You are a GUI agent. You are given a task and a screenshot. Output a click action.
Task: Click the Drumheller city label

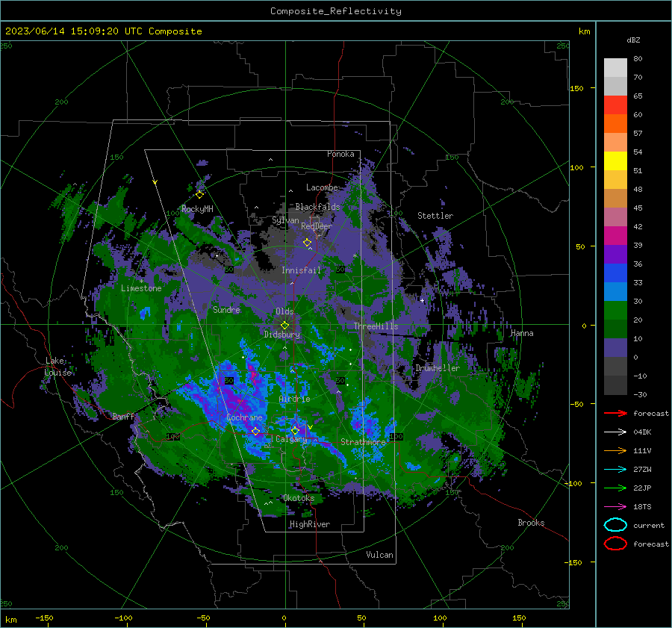(x=438, y=368)
